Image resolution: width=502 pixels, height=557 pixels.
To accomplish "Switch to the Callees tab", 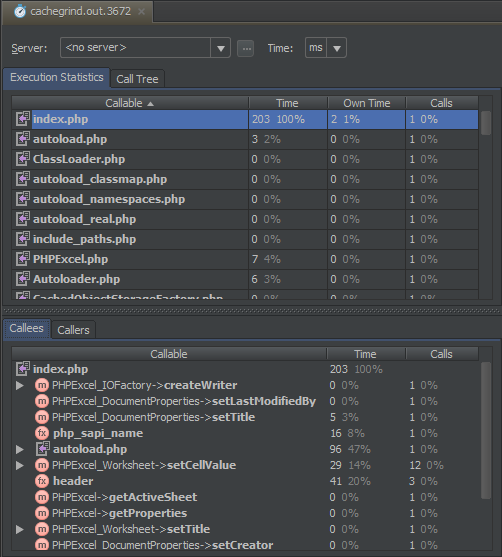I will (x=27, y=328).
